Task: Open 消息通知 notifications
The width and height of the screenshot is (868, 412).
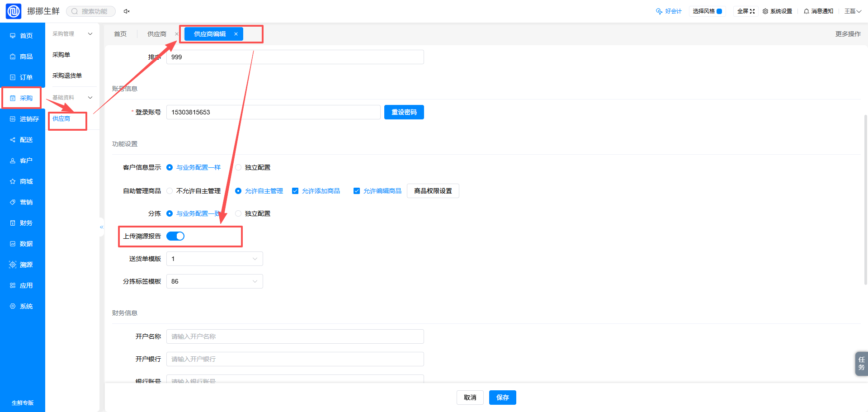Action: [818, 11]
